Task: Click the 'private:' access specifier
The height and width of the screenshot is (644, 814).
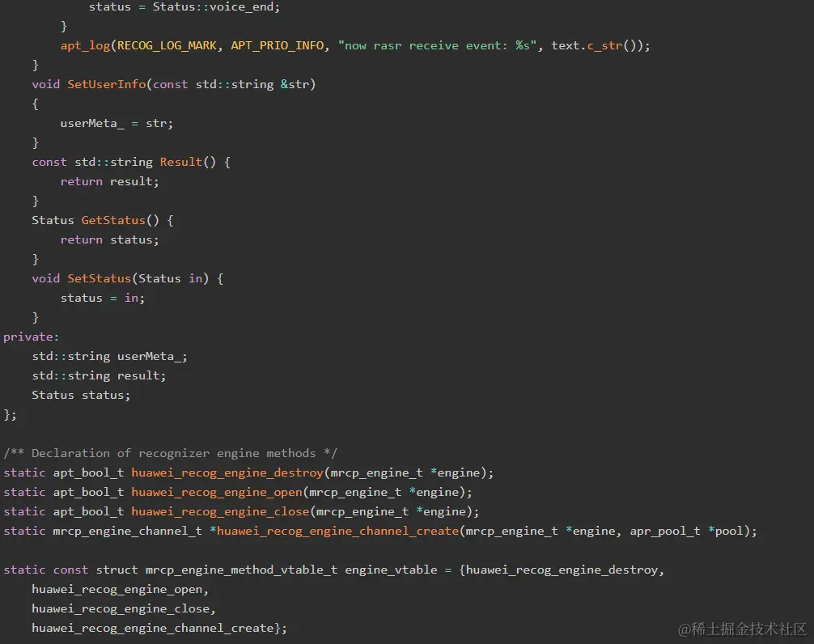Action: [31, 337]
